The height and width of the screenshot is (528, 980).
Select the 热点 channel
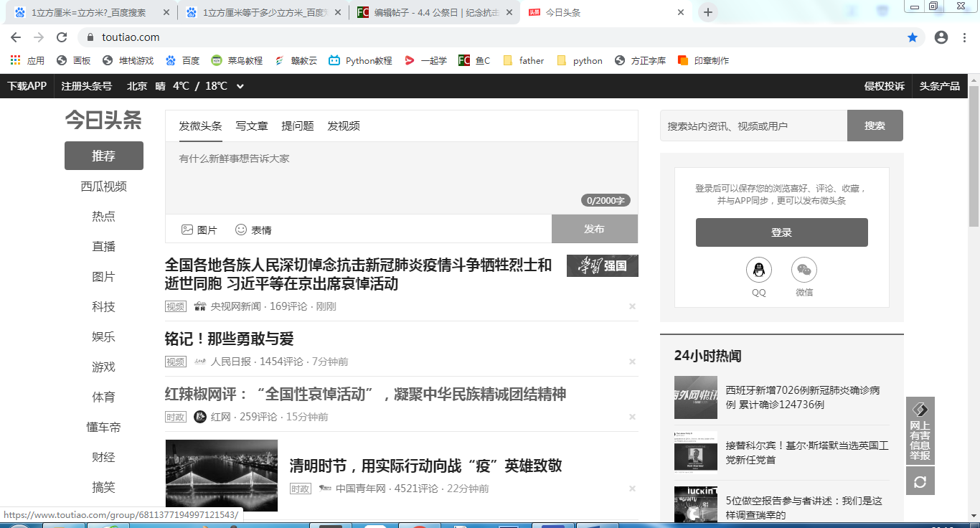click(104, 216)
